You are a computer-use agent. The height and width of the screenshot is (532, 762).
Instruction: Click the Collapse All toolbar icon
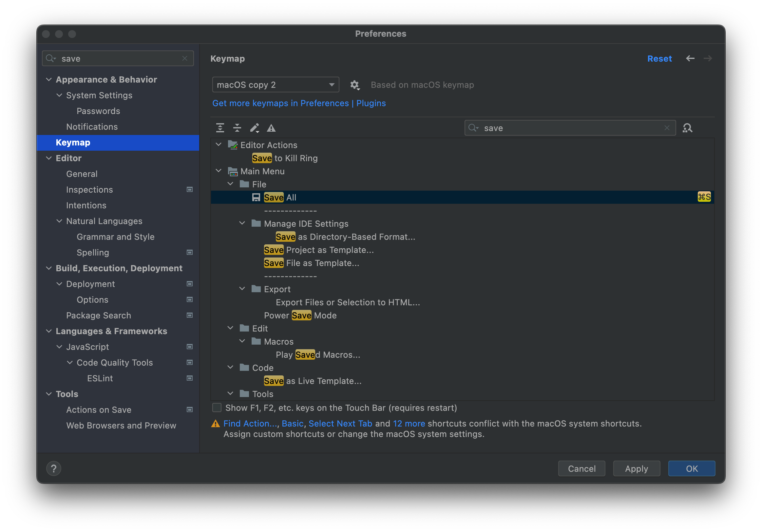237,128
